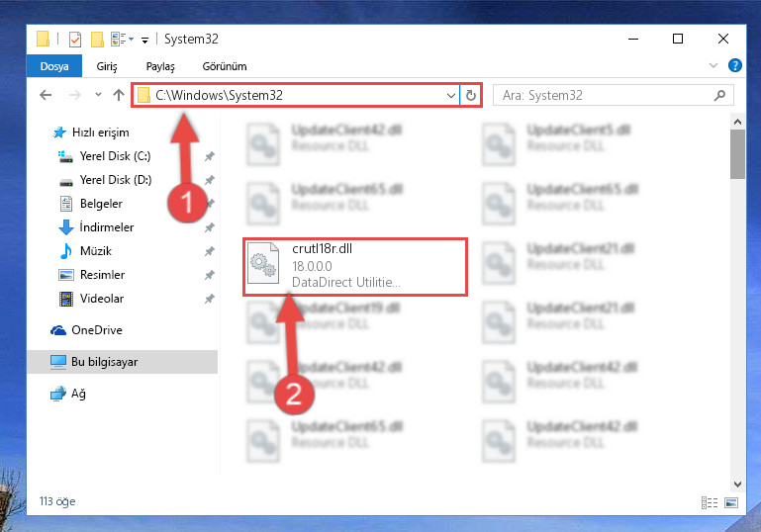Click the Müzik note icon

tap(65, 251)
